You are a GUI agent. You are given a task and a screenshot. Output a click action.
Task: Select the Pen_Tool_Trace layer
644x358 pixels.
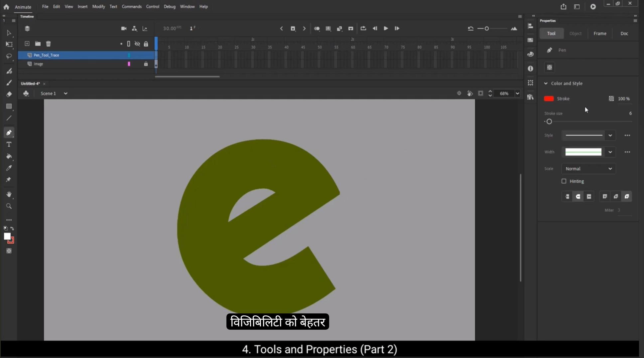pos(86,55)
